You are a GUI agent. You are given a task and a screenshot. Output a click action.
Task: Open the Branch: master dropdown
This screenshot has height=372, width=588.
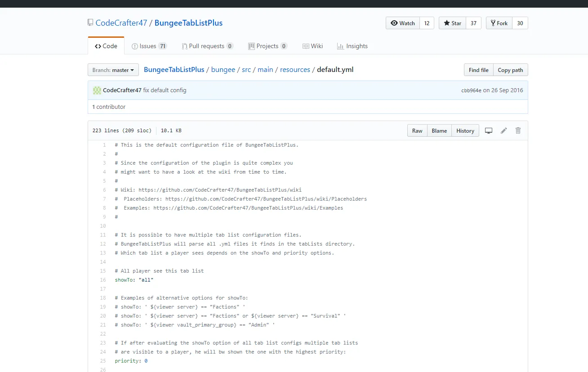click(x=113, y=70)
